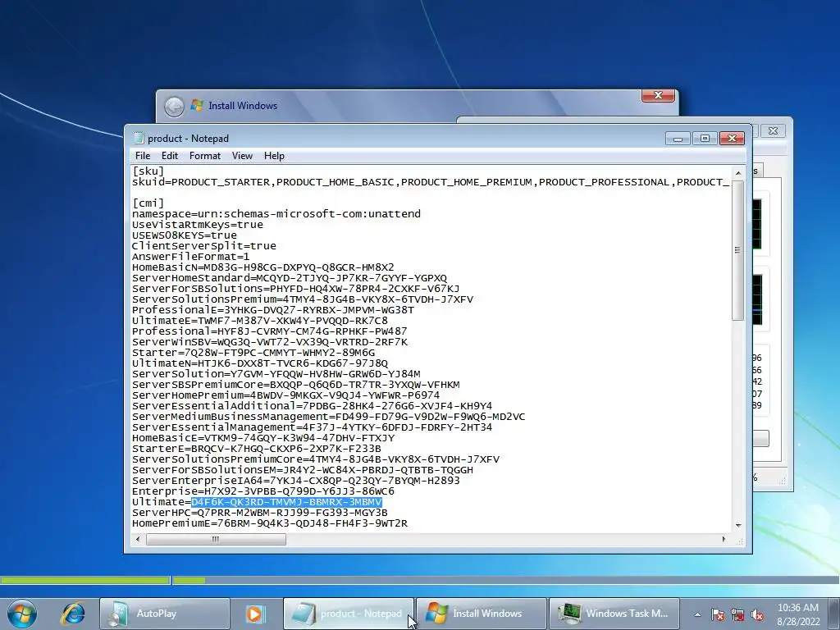This screenshot has height=630, width=840.
Task: Minimize the Notepad window
Action: click(x=678, y=138)
